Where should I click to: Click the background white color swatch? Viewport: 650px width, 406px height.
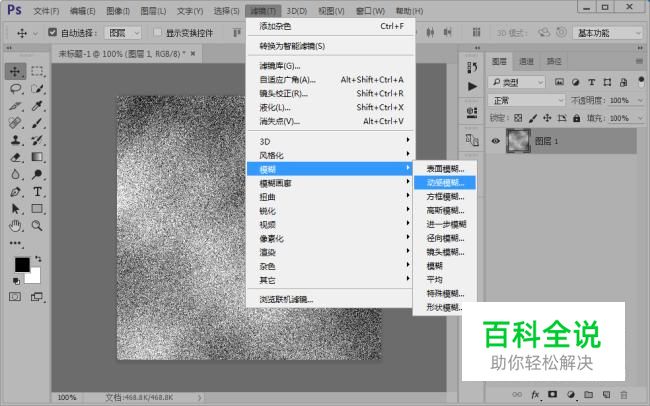pyautogui.click(x=34, y=277)
